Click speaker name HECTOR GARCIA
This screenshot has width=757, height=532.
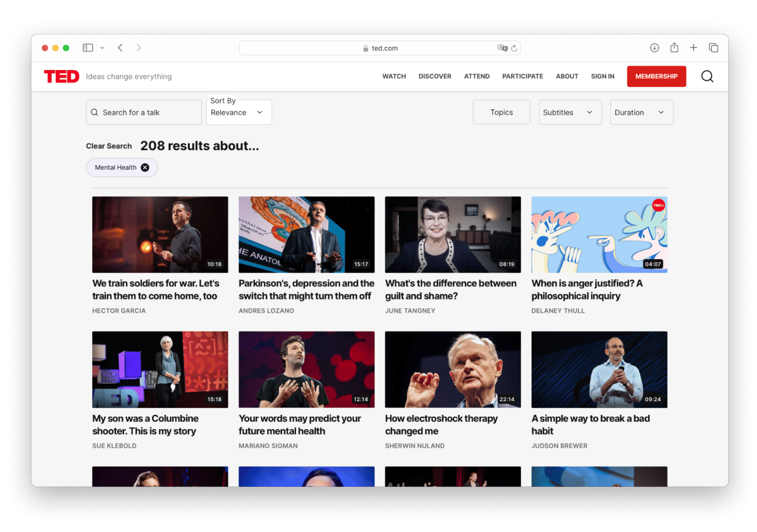point(119,311)
